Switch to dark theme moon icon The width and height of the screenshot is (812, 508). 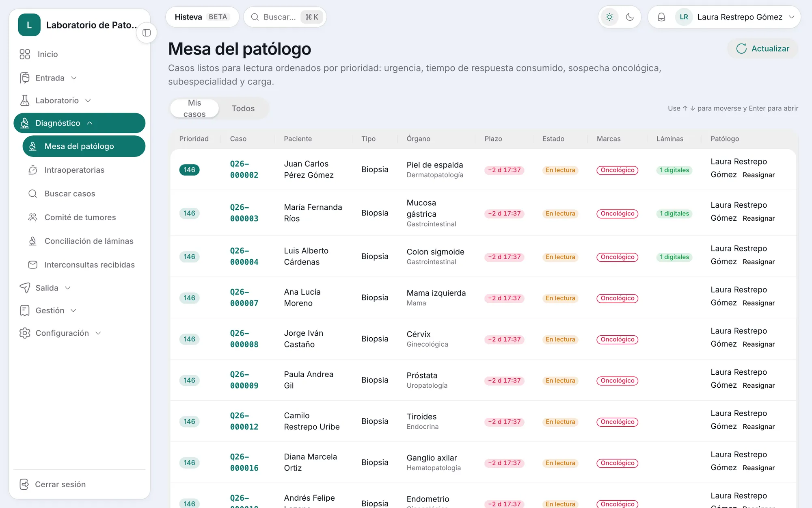(630, 17)
